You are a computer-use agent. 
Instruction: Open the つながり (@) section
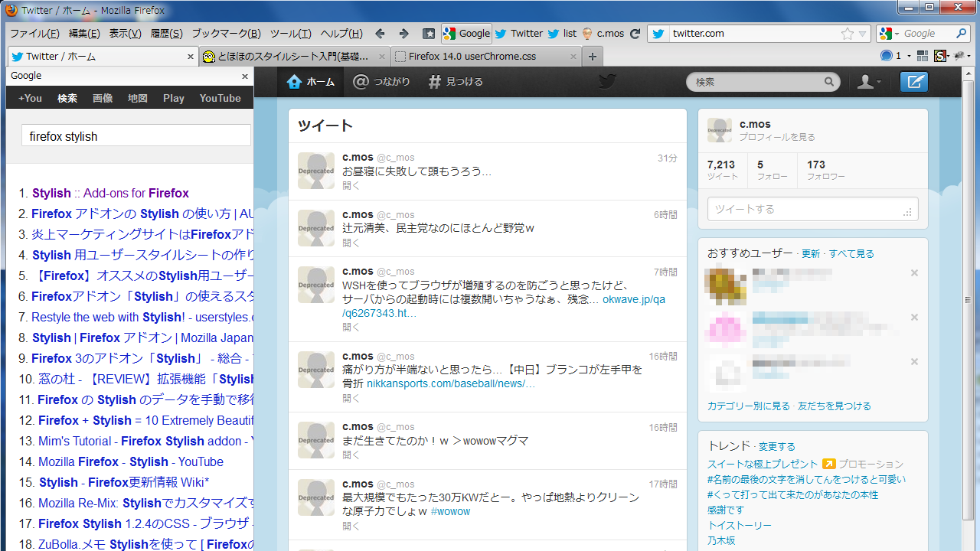(381, 82)
